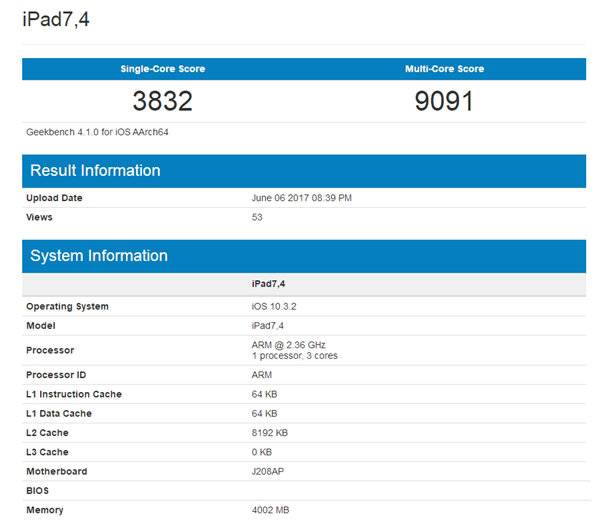Select the motherboard value J208AP

click(x=269, y=471)
